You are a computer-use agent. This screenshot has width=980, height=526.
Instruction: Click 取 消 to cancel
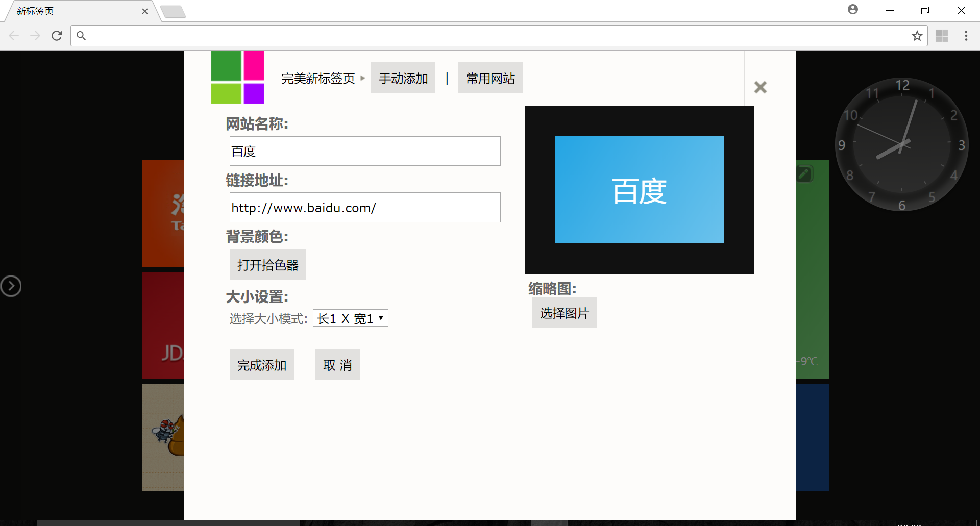(x=337, y=365)
